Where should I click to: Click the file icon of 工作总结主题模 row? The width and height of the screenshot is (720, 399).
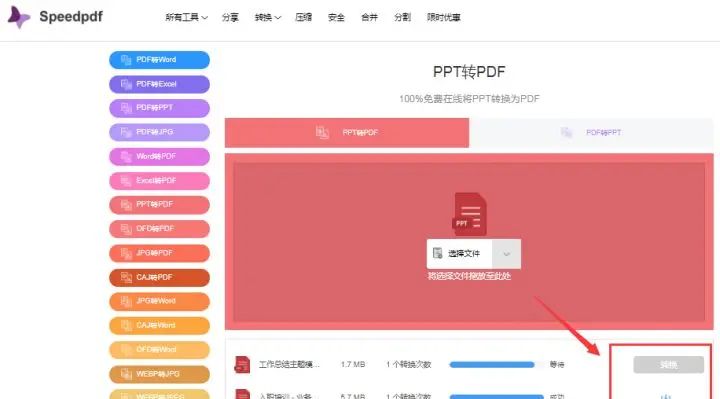tap(242, 365)
